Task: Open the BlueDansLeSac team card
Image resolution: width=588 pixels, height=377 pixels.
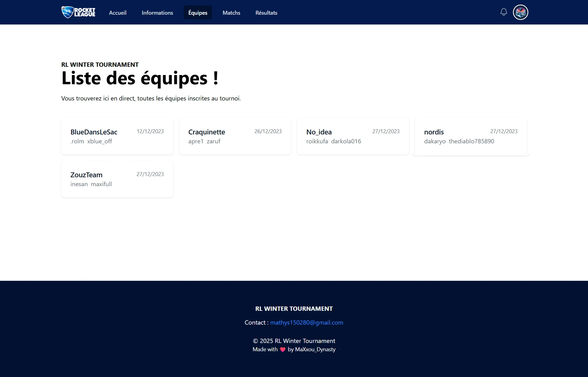Action: [117, 136]
